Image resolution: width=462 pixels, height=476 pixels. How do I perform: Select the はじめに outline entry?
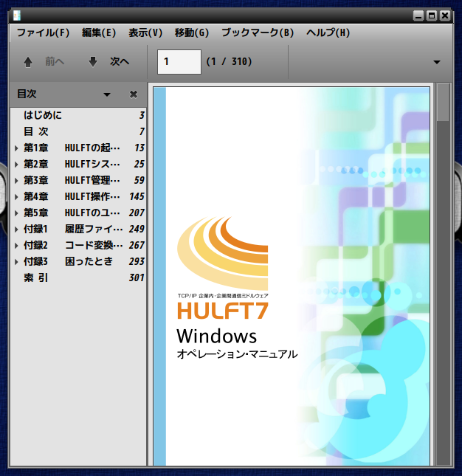(78, 115)
